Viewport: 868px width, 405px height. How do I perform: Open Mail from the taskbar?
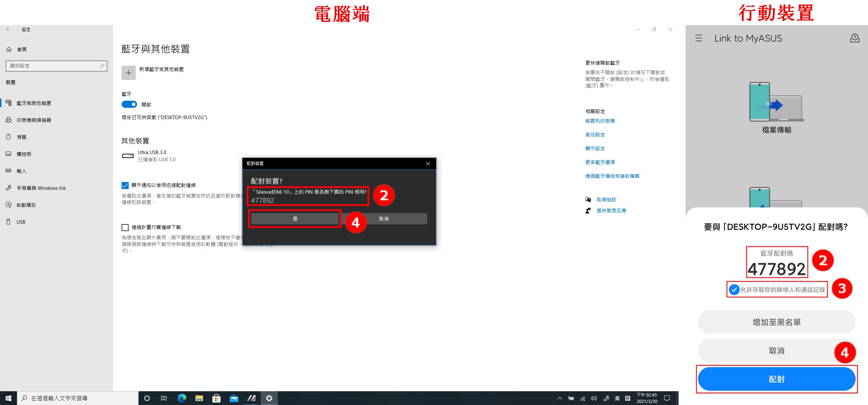234,398
